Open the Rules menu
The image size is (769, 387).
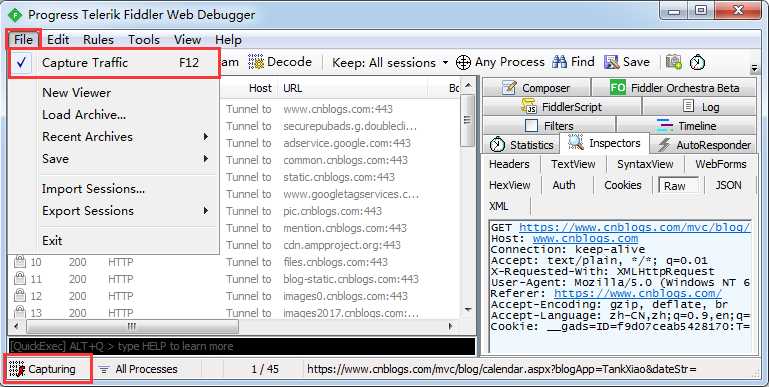98,40
